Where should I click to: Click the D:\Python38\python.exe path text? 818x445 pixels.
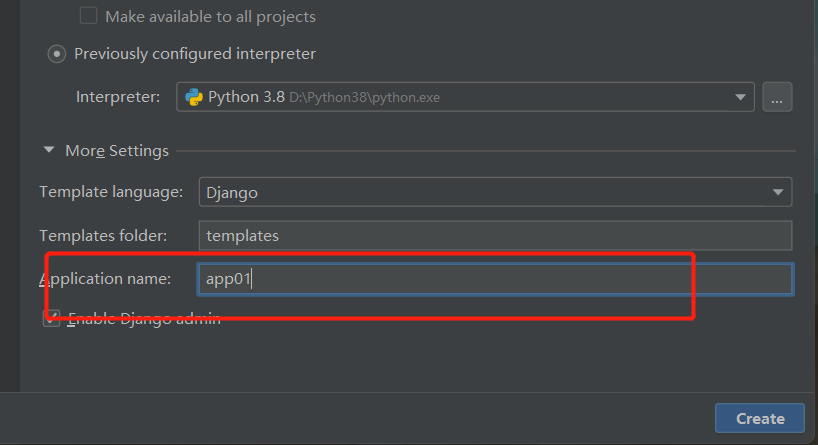pyautogui.click(x=364, y=98)
